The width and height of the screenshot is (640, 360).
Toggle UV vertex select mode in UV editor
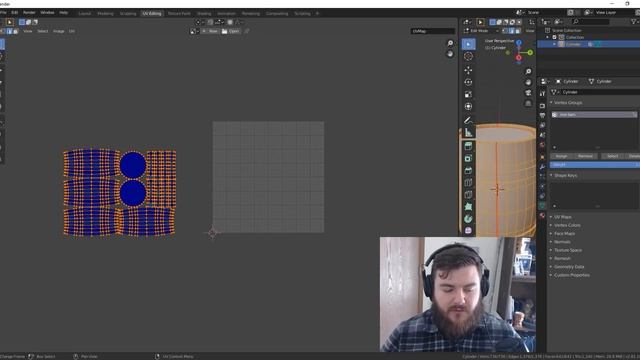point(3,31)
